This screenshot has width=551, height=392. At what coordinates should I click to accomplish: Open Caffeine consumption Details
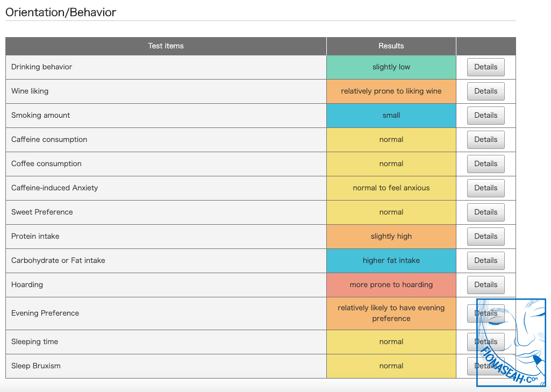485,140
